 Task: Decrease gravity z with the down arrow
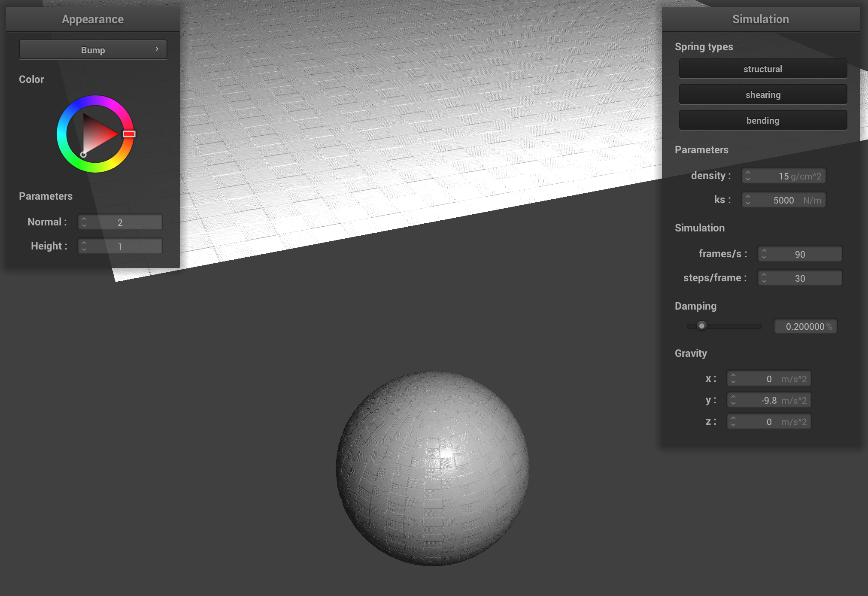coord(734,425)
